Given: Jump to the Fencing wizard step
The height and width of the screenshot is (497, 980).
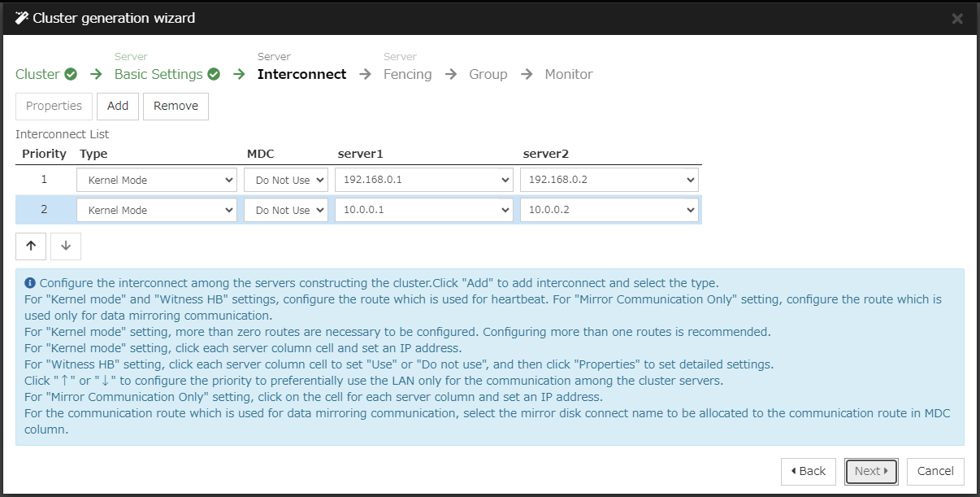Looking at the screenshot, I should tap(407, 74).
